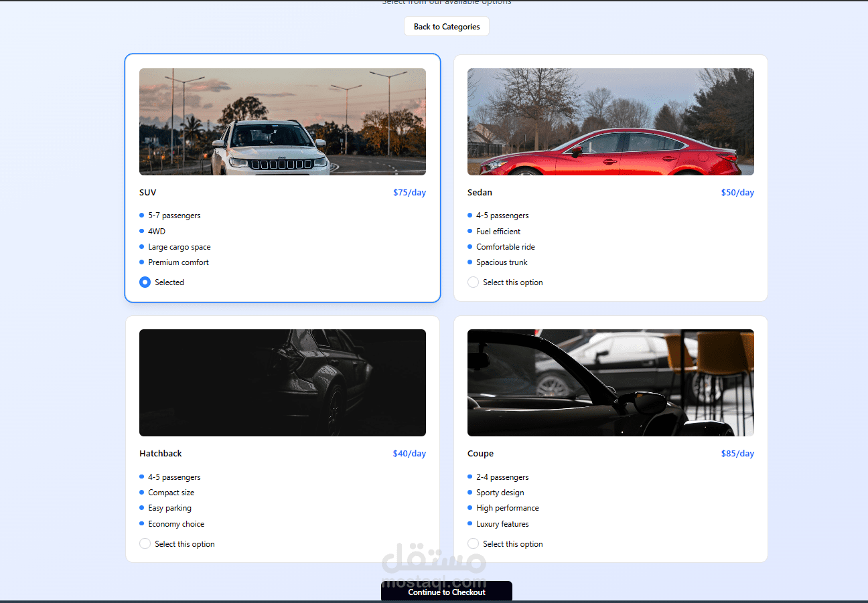Image resolution: width=868 pixels, height=603 pixels.
Task: Open the SUV photo thumbnail
Action: pyautogui.click(x=282, y=121)
